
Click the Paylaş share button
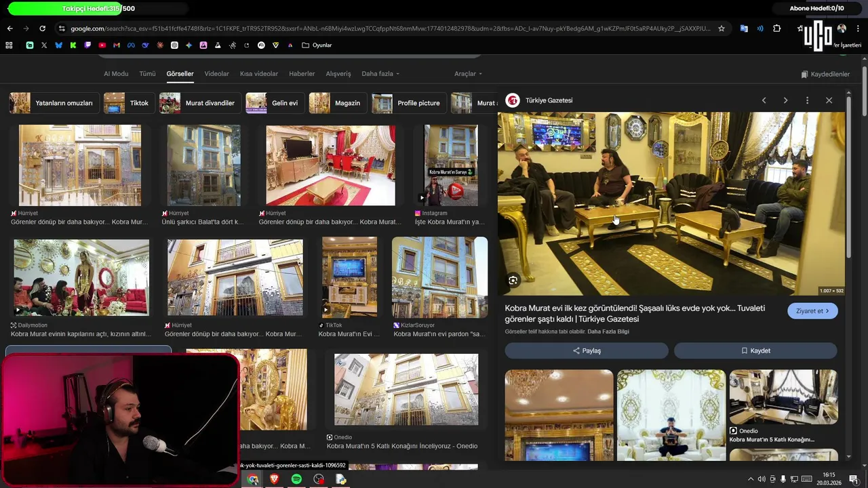(x=587, y=350)
